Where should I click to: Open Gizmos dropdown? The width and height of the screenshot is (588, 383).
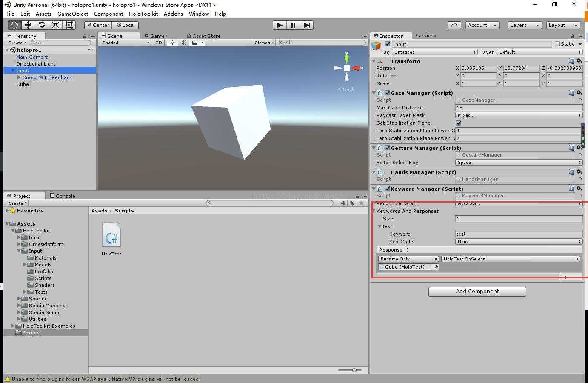(x=264, y=43)
